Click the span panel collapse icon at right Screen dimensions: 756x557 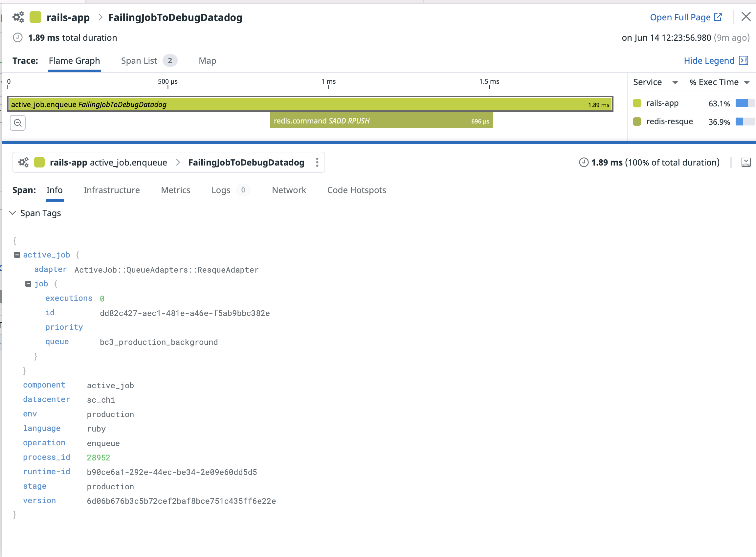click(746, 163)
